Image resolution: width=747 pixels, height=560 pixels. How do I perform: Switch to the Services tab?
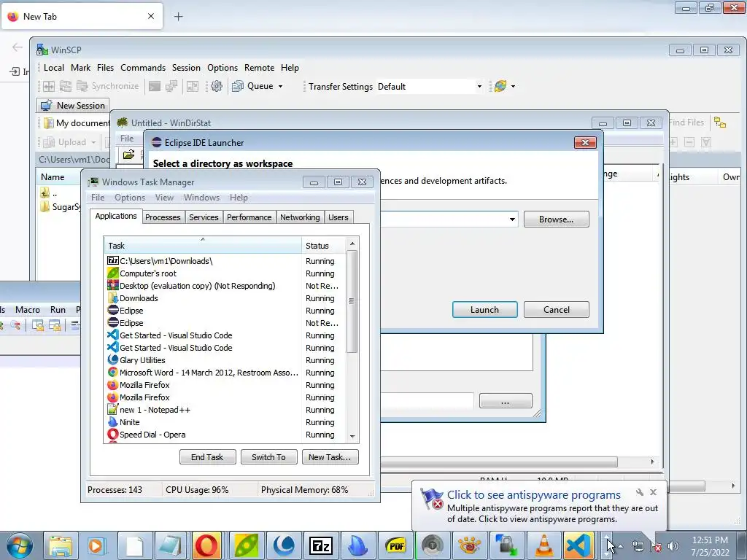click(204, 217)
